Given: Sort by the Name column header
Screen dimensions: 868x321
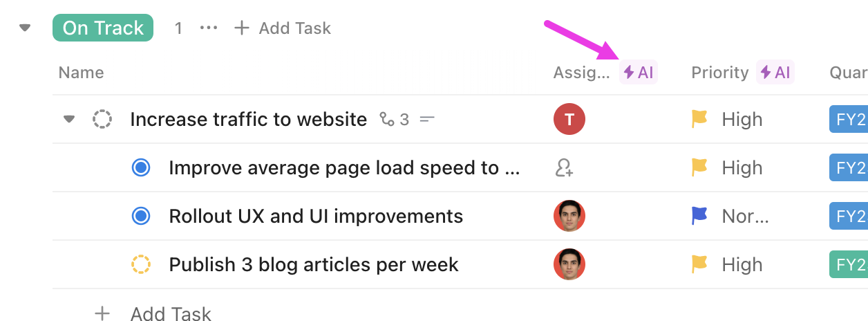Looking at the screenshot, I should pyautogui.click(x=82, y=73).
